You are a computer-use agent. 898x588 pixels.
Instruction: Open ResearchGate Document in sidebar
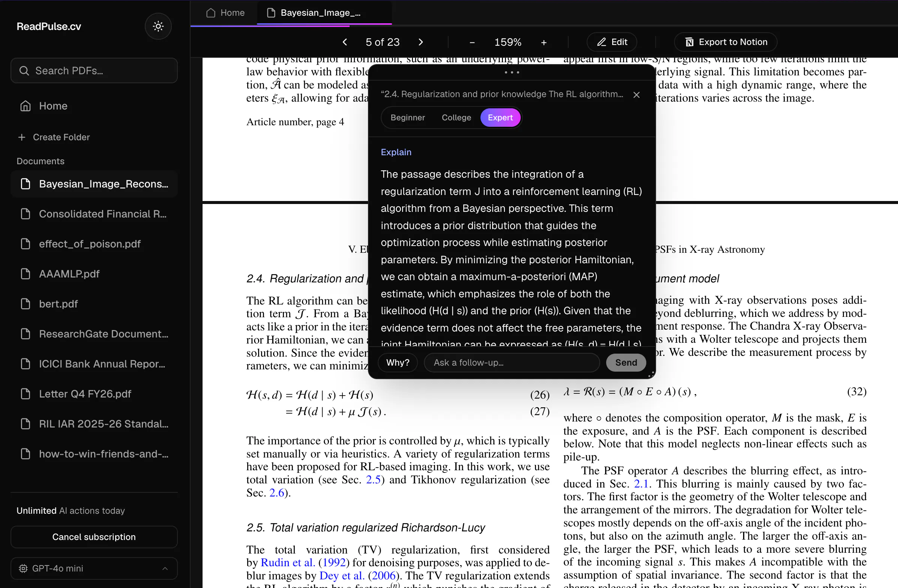(x=94, y=334)
